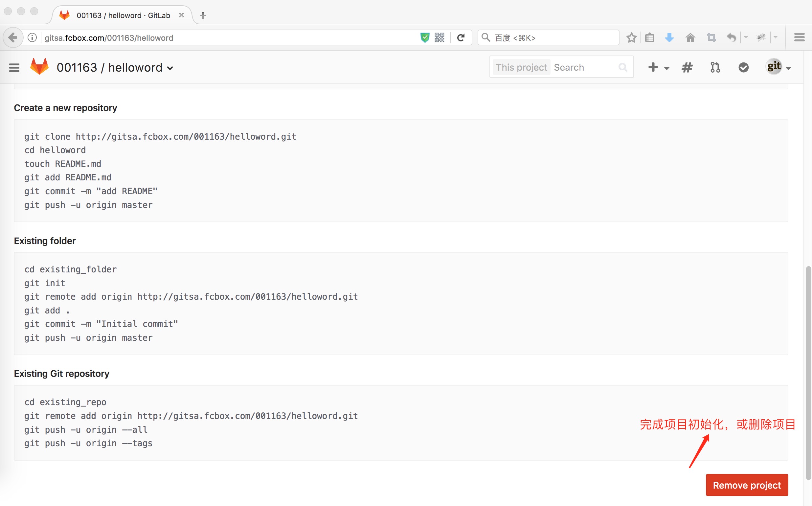Click the plus icon to create new
This screenshot has height=506, width=812.
pos(653,67)
